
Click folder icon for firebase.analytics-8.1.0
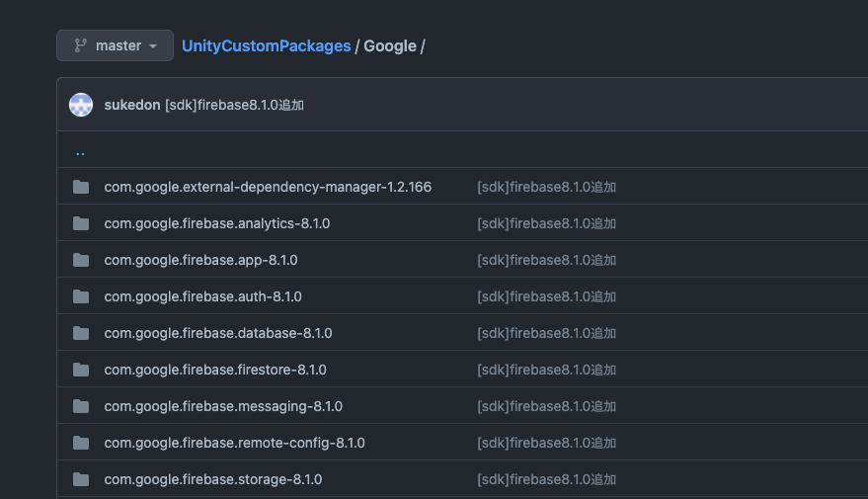[x=81, y=223]
